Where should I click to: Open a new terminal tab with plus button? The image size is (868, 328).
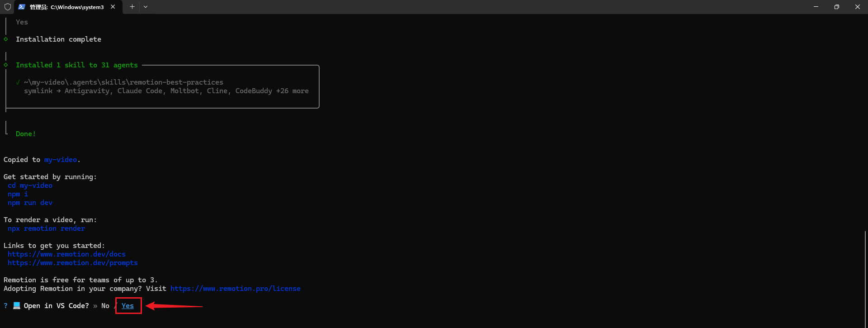(132, 7)
